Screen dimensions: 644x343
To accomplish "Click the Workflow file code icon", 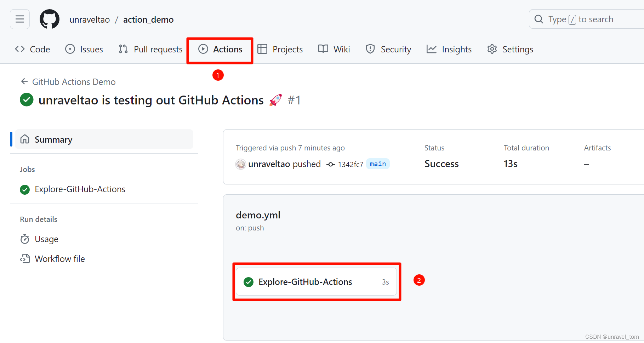I will (x=25, y=259).
